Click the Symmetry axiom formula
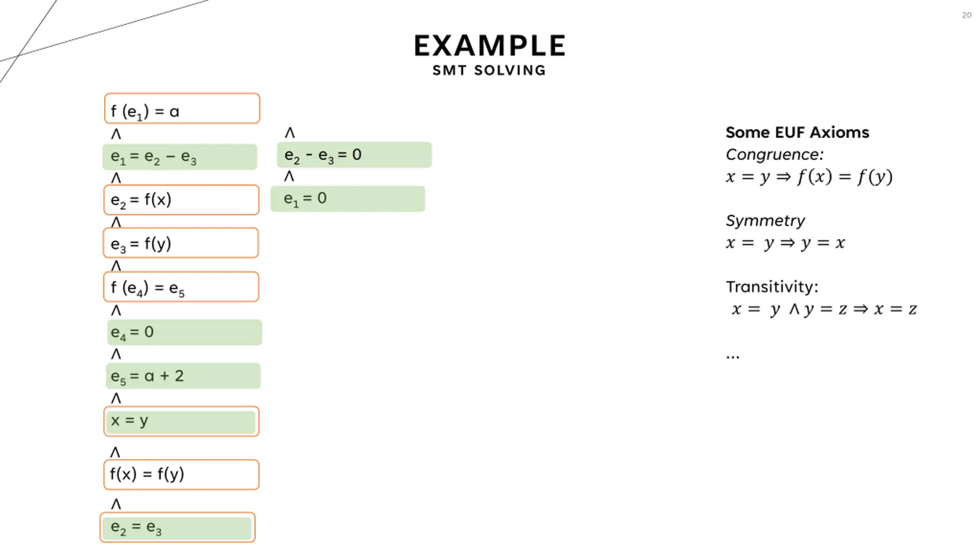Image resolution: width=980 pixels, height=551 pixels. (786, 243)
